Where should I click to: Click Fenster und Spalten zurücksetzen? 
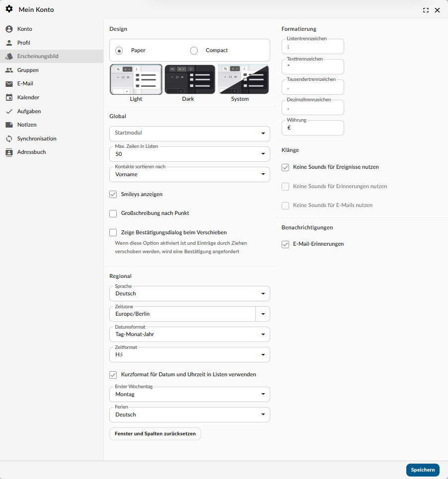coord(155,434)
